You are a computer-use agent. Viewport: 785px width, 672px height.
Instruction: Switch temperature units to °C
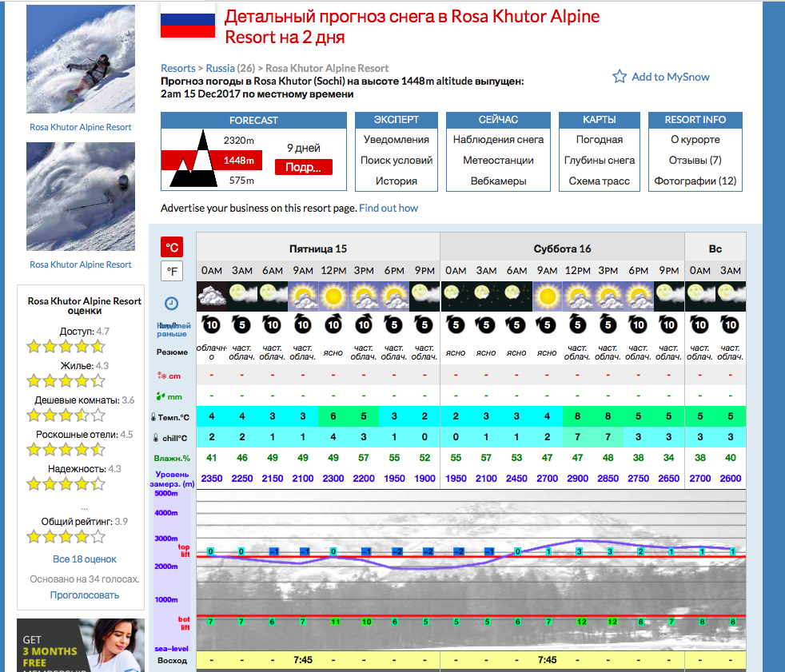(x=172, y=247)
